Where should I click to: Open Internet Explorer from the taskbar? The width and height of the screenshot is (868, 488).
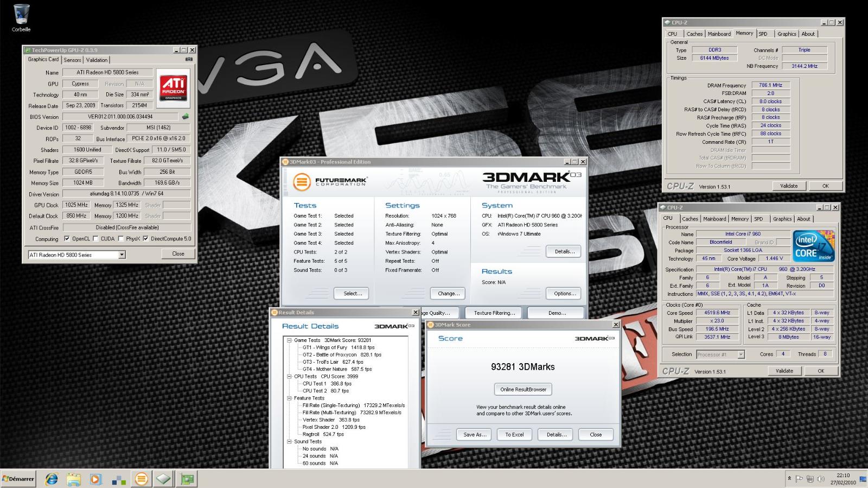52,479
